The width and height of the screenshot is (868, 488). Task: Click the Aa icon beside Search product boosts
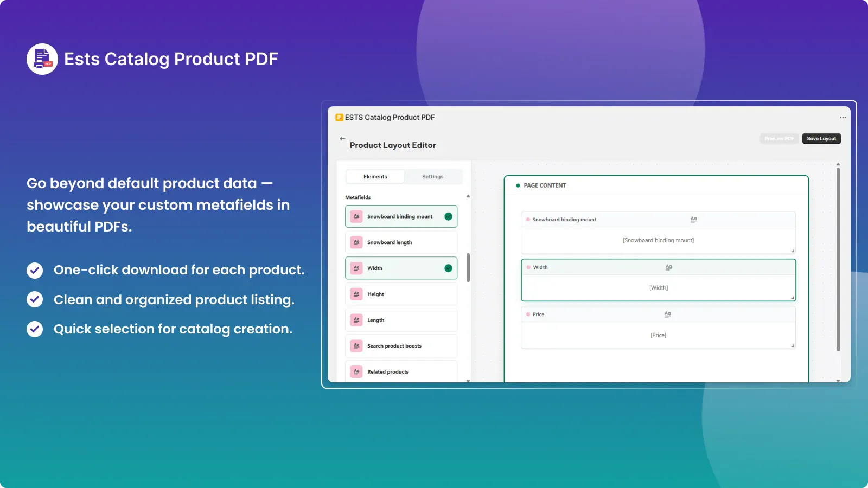(356, 345)
